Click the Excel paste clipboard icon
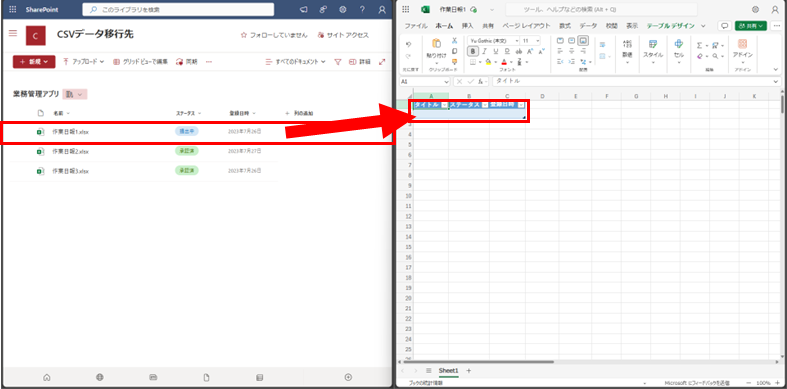 pyautogui.click(x=436, y=44)
